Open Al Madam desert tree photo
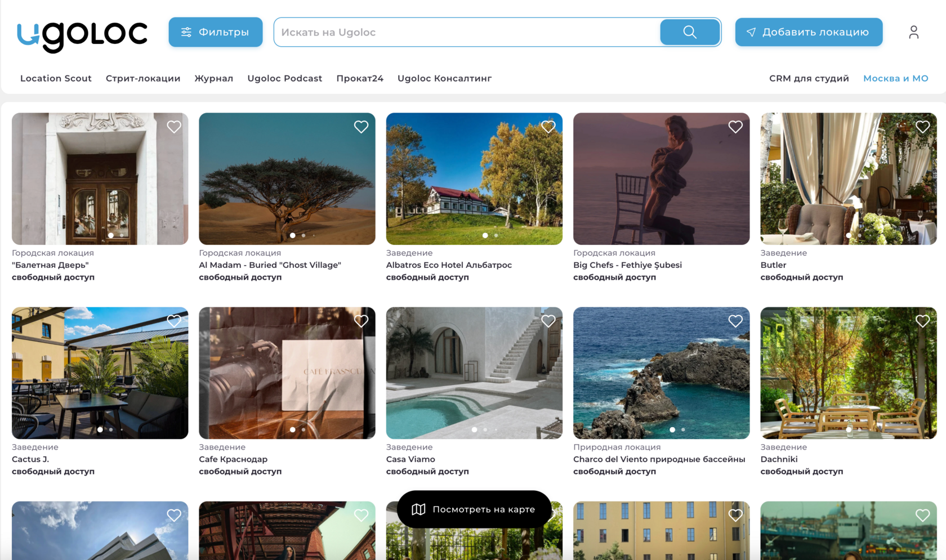946x560 pixels. 287,179
